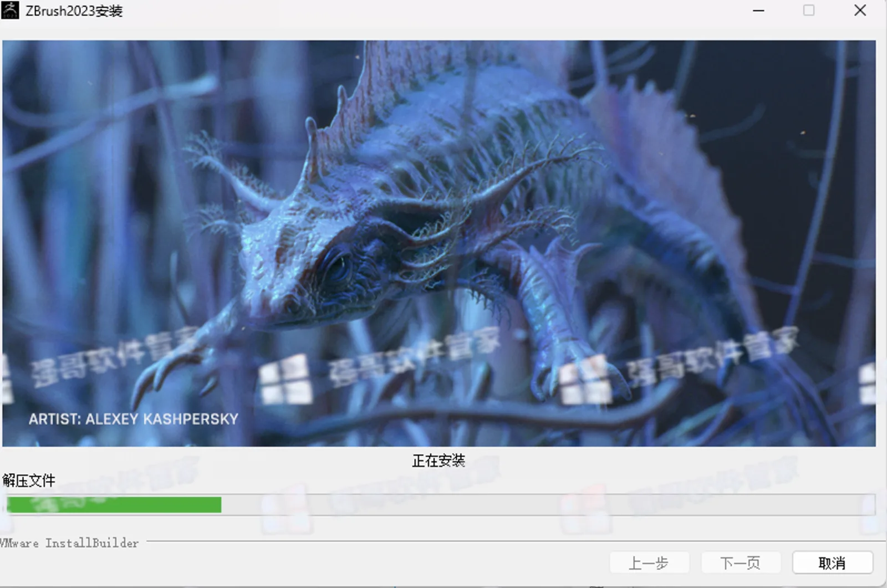887x588 pixels.
Task: Click the 上一步 (Back) button
Action: (649, 563)
